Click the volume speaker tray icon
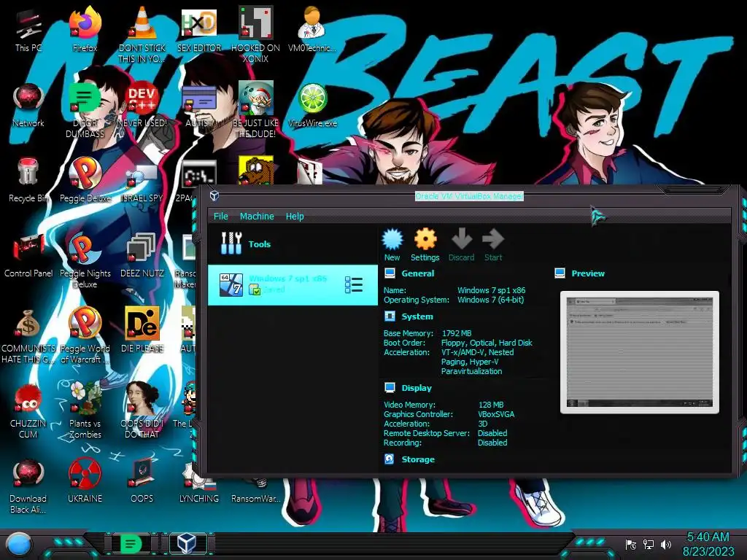This screenshot has width=747, height=560. tap(666, 544)
